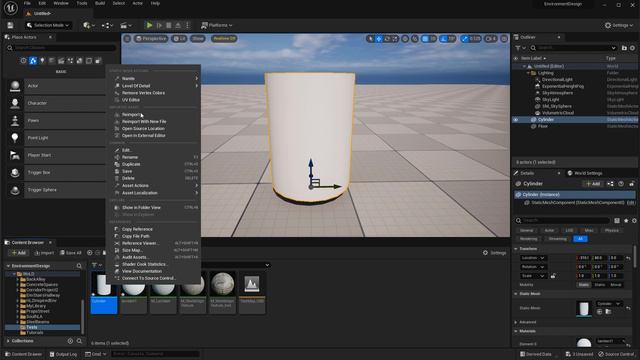Click Use selected asset icon under Static Mesh

pyautogui.click(x=599, y=312)
